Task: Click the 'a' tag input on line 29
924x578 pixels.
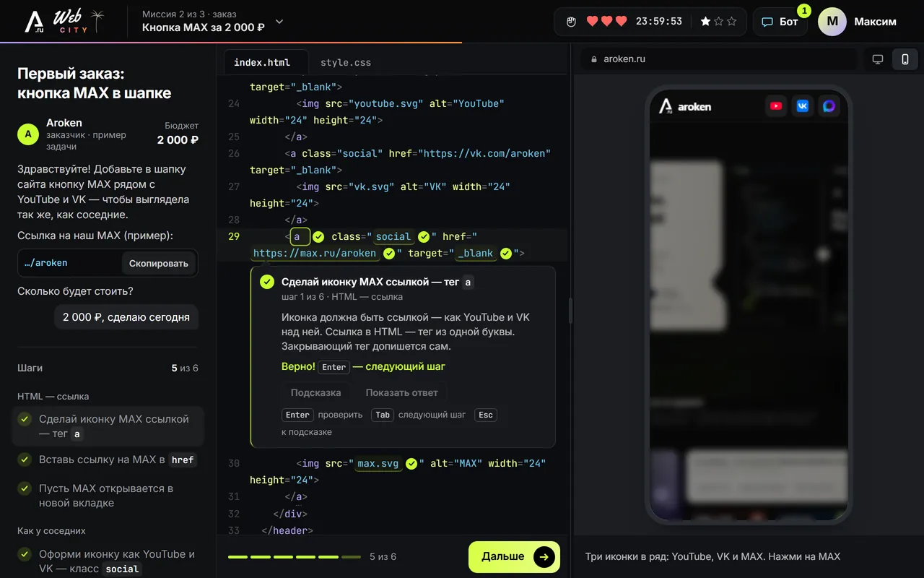Action: 300,236
